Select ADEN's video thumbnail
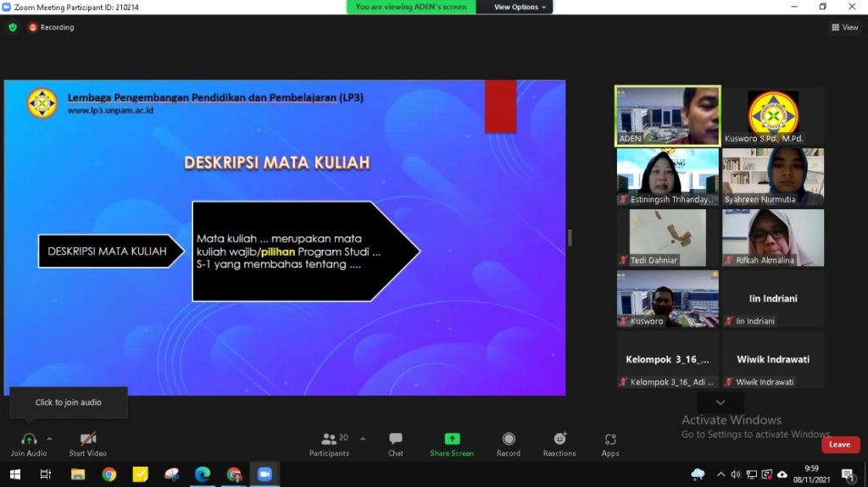Viewport: 868px width, 487px height. (x=668, y=116)
